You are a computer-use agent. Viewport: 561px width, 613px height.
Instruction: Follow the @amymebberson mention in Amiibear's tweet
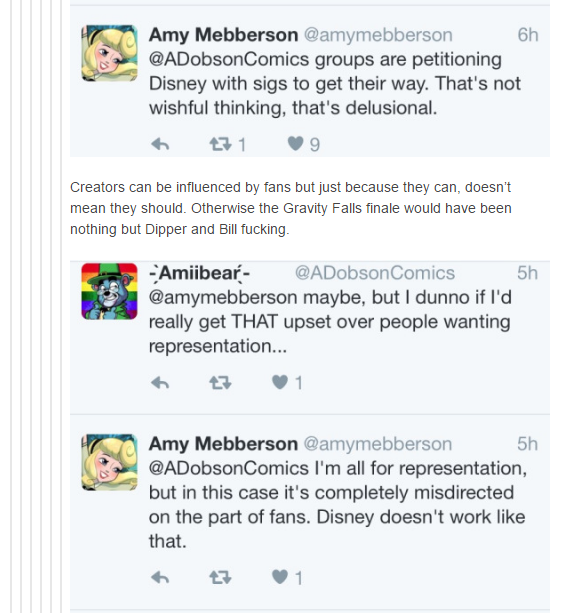click(x=223, y=298)
